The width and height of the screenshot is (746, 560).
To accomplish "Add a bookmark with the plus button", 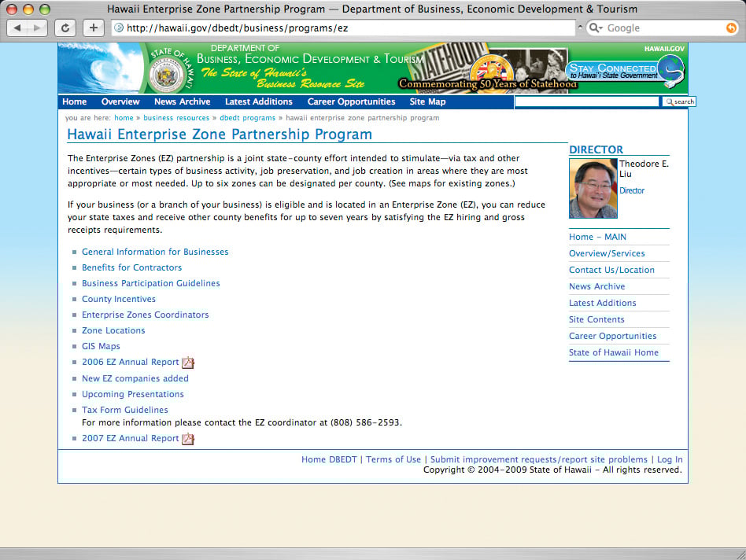I will (x=94, y=28).
